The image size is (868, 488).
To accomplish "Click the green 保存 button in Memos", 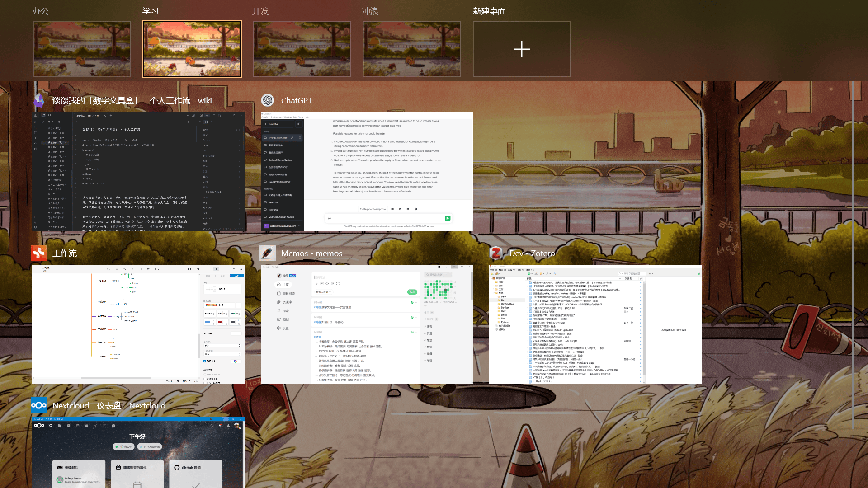I will click(x=411, y=292).
